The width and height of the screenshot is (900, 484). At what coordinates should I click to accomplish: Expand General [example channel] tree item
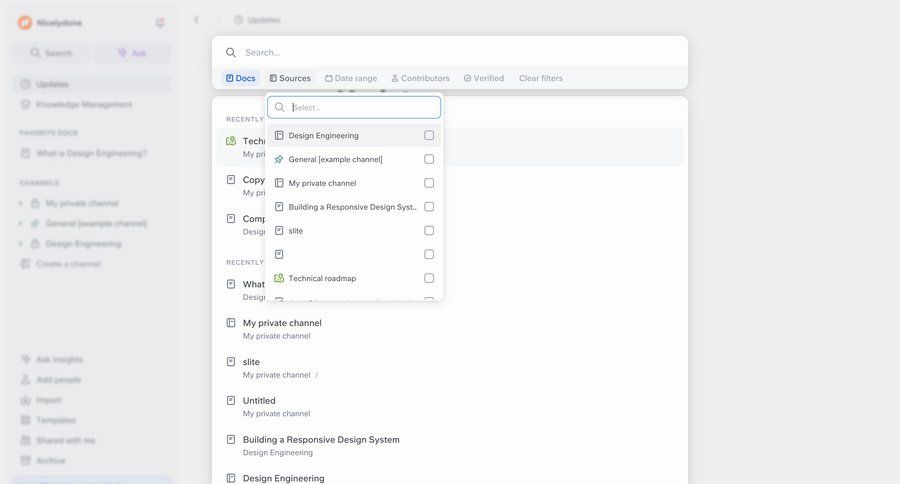[x=21, y=223]
